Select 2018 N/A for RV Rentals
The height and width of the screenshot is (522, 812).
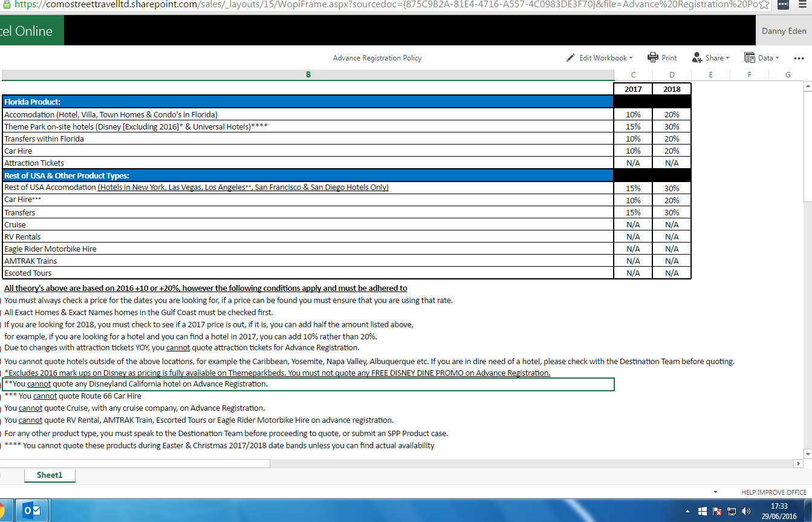[672, 237]
